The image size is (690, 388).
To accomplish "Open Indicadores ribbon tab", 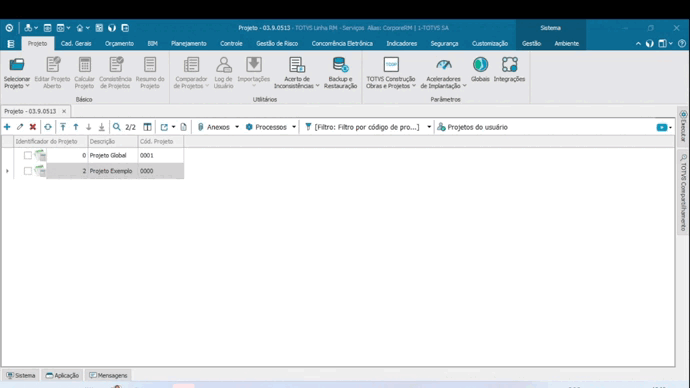I will pyautogui.click(x=402, y=44).
